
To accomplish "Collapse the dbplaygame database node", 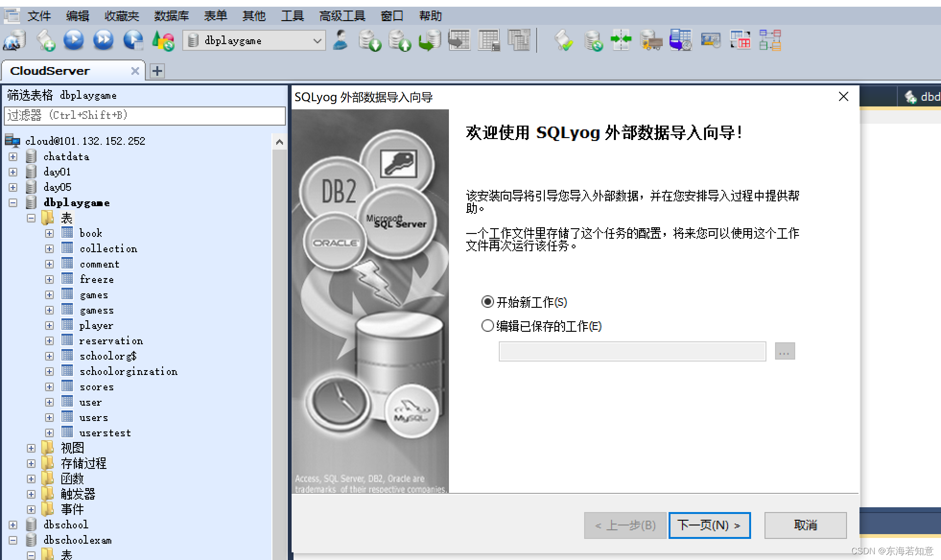I will [x=13, y=203].
